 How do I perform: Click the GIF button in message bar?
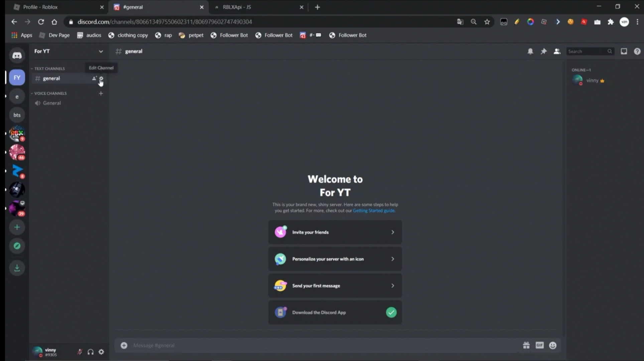[540, 345]
